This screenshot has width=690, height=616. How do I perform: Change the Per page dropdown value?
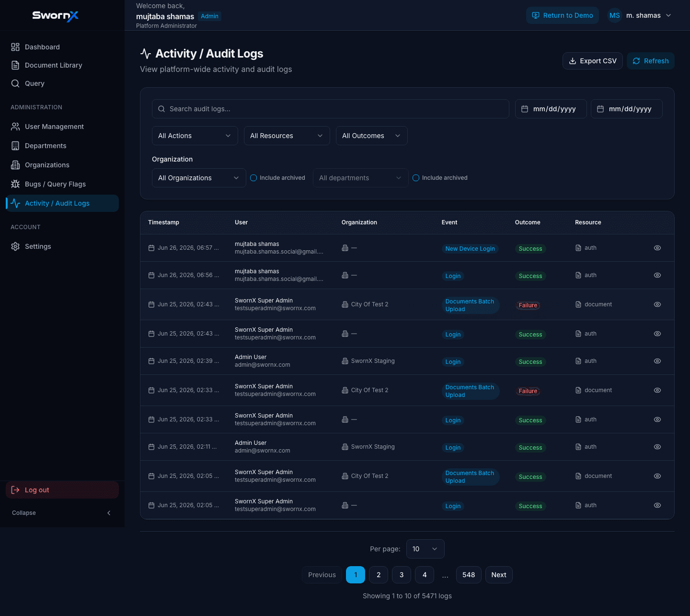425,549
